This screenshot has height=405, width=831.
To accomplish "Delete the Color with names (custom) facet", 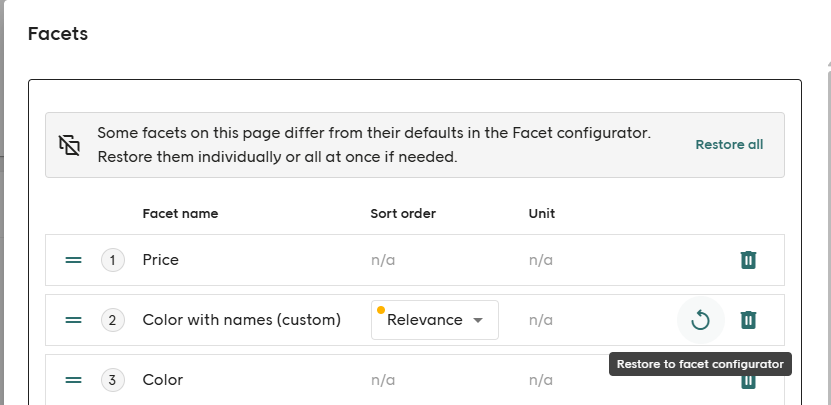I will point(748,320).
